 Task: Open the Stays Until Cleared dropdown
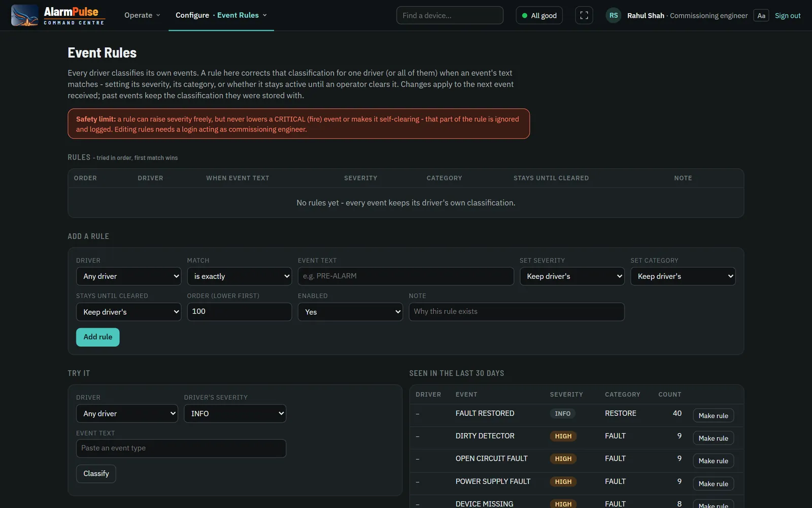click(x=128, y=312)
